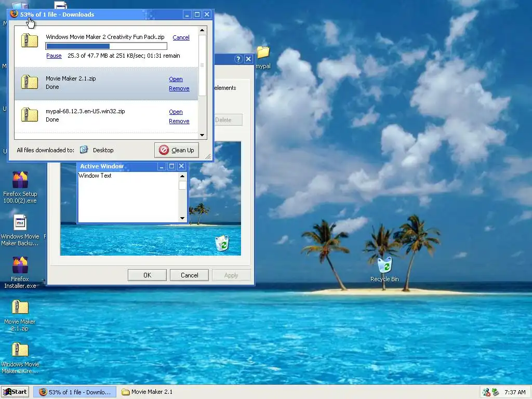
Task: Click the download progress bar
Action: click(107, 46)
